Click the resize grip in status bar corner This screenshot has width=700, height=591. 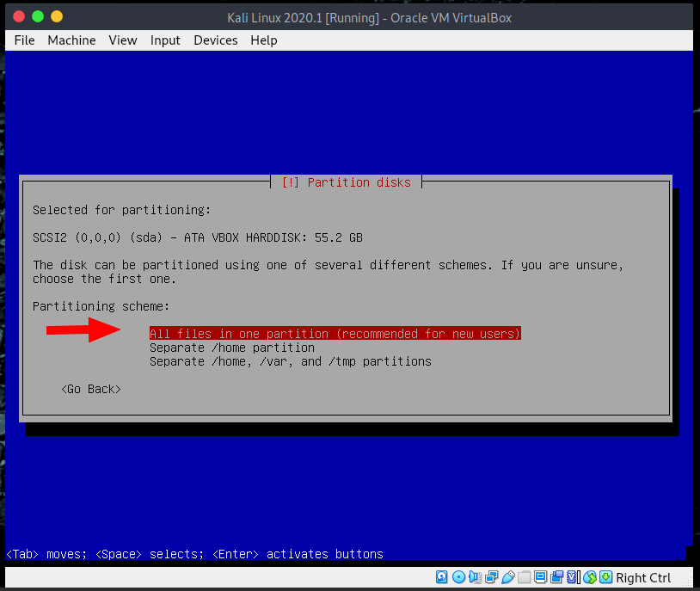click(x=687, y=582)
